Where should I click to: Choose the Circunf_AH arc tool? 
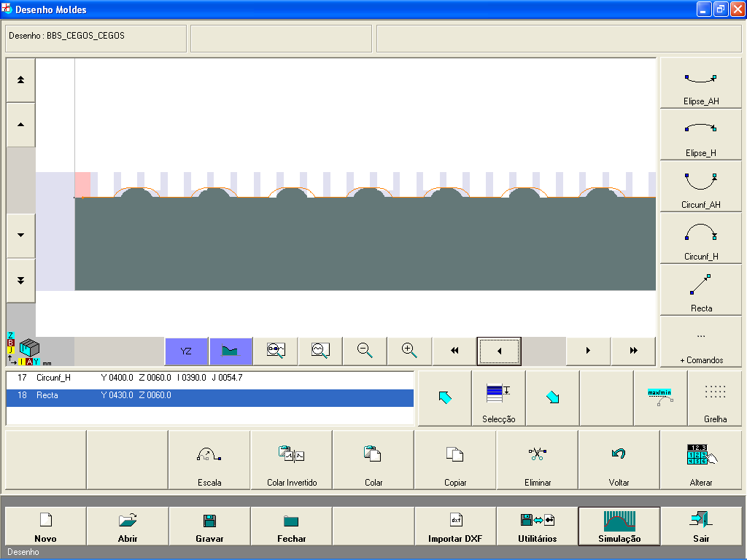(700, 187)
